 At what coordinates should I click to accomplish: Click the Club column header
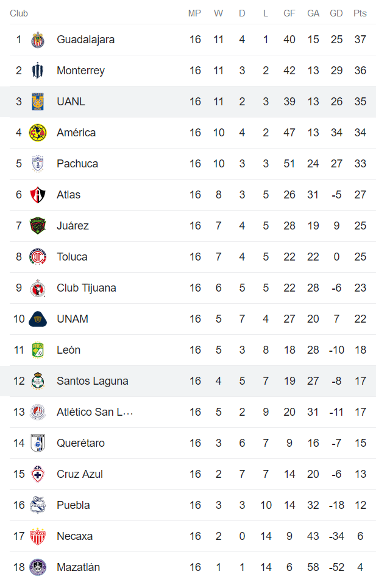[x=19, y=13]
